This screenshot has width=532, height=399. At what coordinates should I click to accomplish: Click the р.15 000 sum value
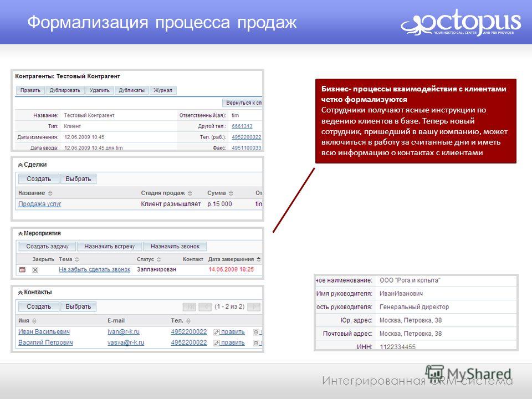click(219, 204)
